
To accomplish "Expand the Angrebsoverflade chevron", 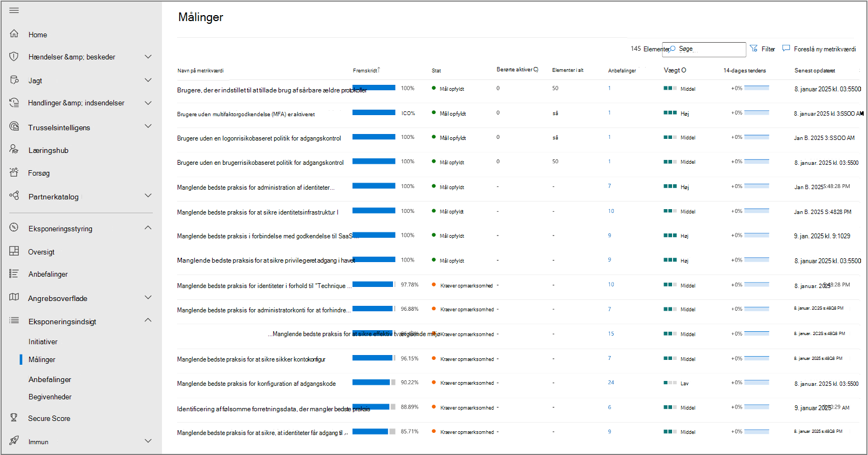I will point(148,297).
